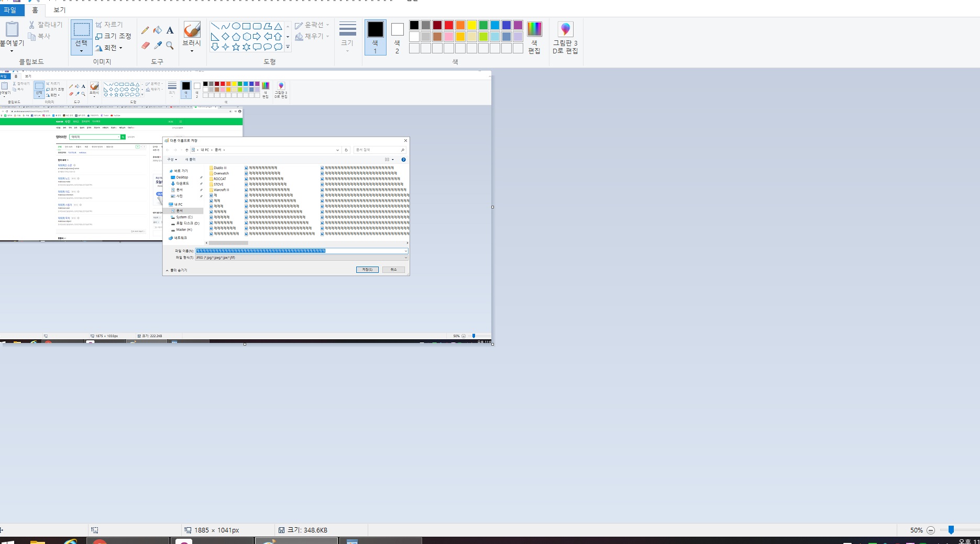Pick the diamond shape
The image size is (980, 544).
[x=225, y=36]
